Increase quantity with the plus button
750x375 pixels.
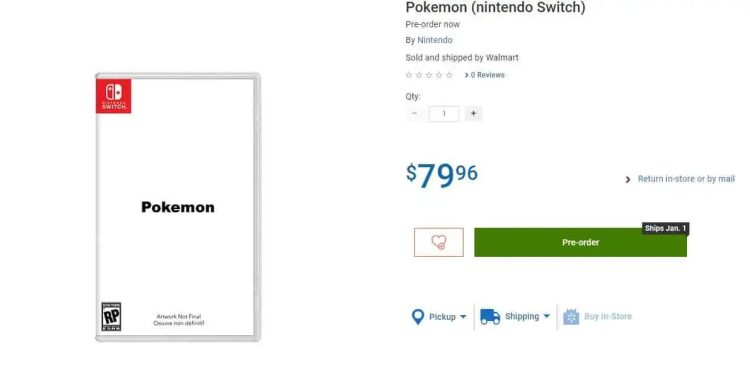pyautogui.click(x=473, y=113)
